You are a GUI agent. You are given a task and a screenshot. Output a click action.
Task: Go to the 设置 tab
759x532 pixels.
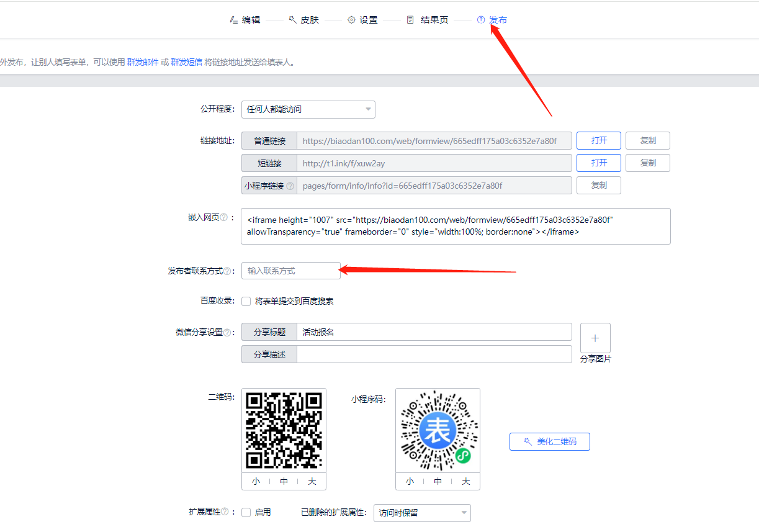[x=363, y=20]
